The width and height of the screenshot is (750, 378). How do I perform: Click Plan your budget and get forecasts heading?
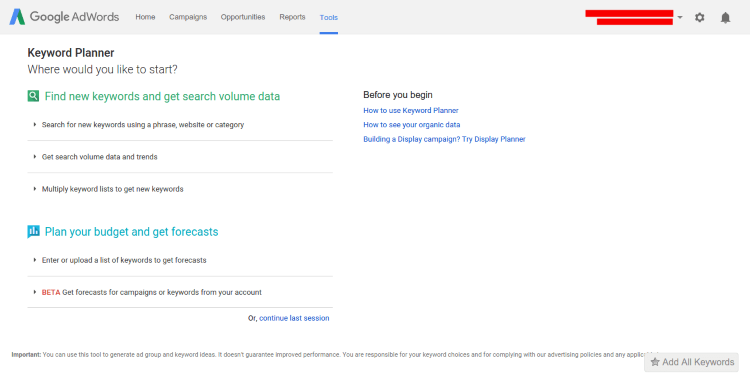(x=132, y=232)
